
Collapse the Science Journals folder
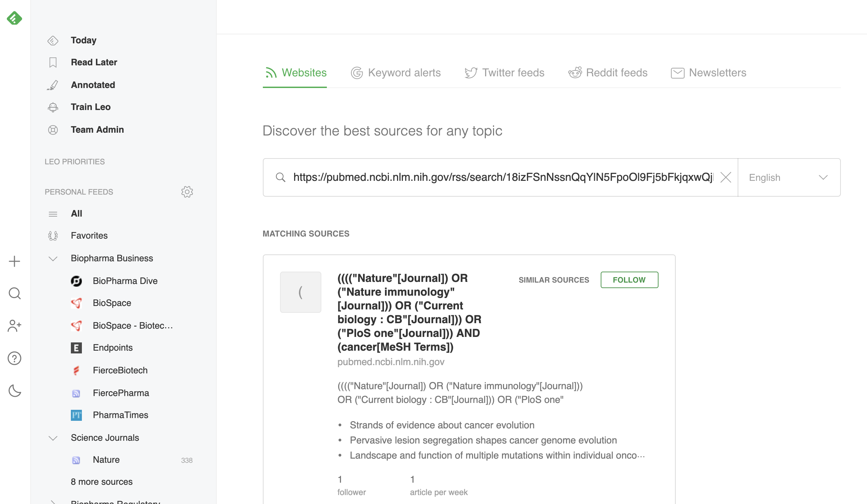click(x=53, y=438)
